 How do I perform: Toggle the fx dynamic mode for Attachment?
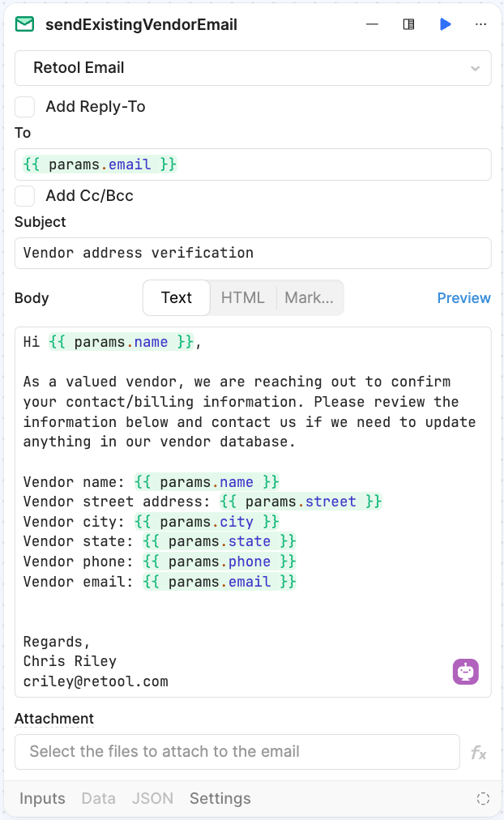(x=478, y=753)
